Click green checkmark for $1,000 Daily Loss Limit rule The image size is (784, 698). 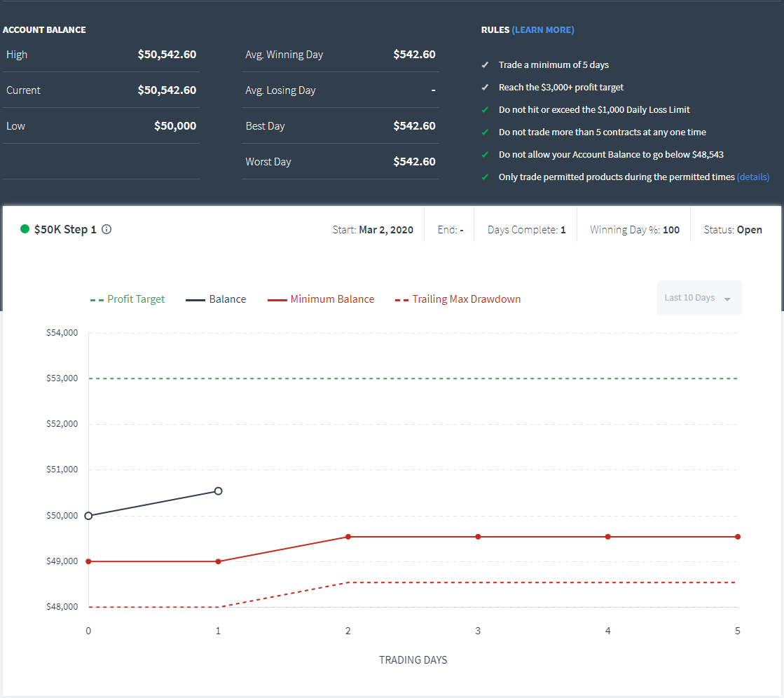(485, 110)
